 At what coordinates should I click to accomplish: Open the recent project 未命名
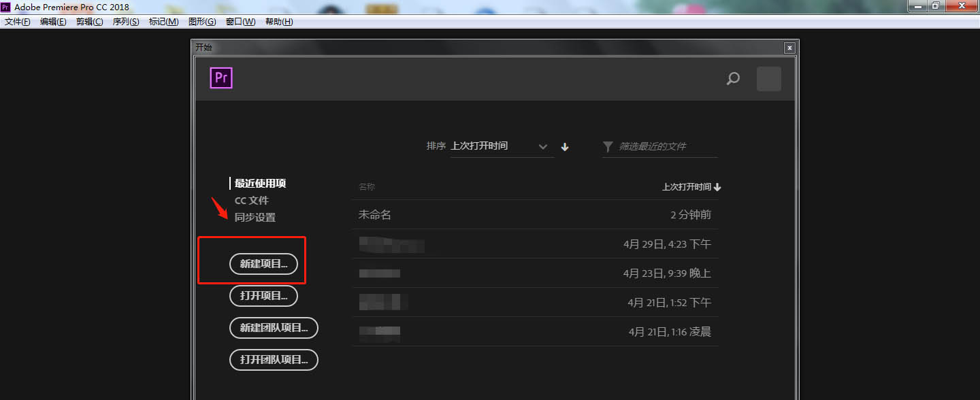pyautogui.click(x=536, y=214)
